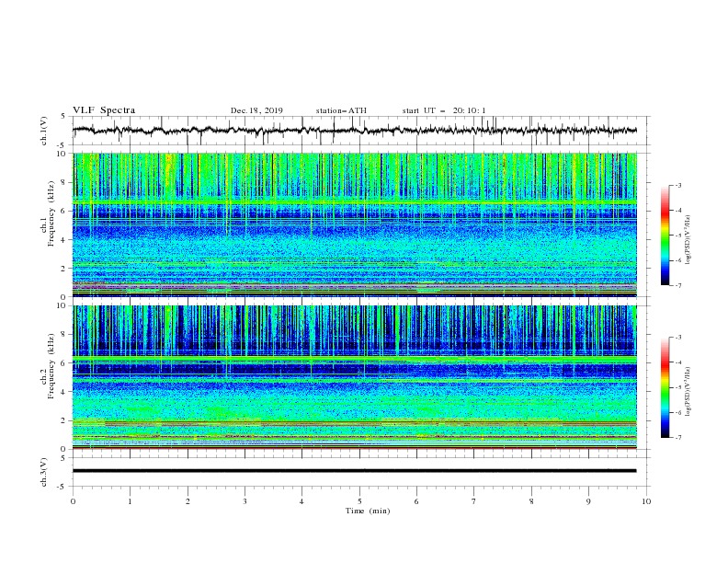This screenshot has height=563, width=728.
Task: Click the ch.1 color bar "log(PSD)(V²/Hz)" label
Action: pyautogui.click(x=688, y=240)
